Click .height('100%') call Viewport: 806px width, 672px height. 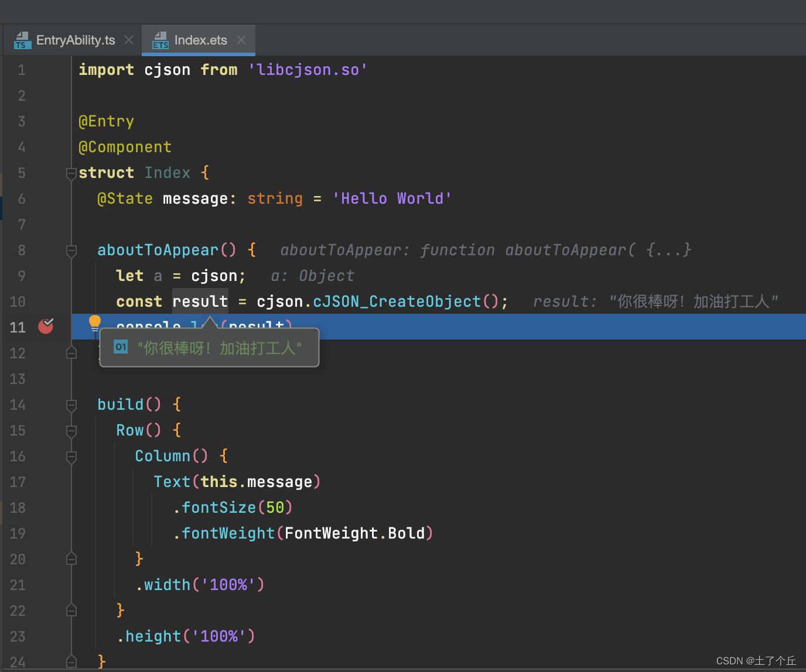click(x=186, y=636)
